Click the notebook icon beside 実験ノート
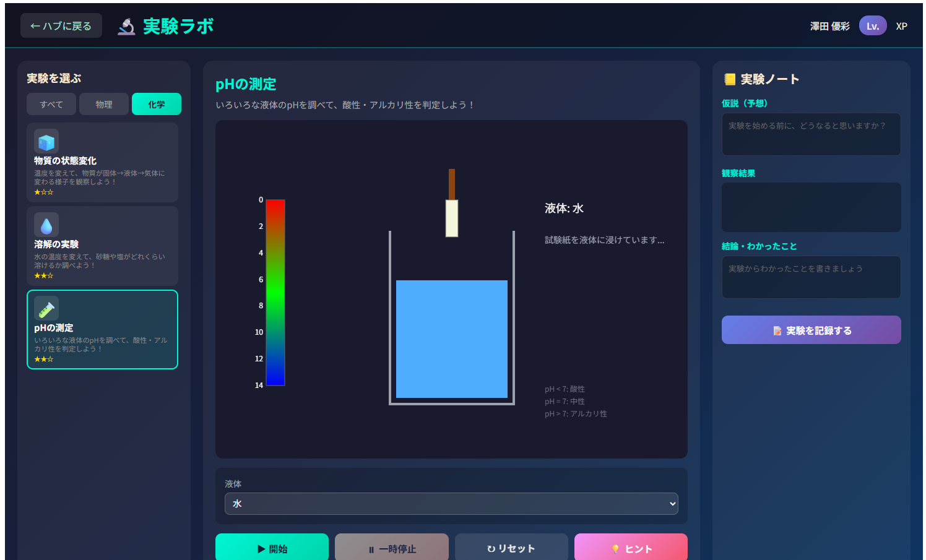 pos(730,79)
